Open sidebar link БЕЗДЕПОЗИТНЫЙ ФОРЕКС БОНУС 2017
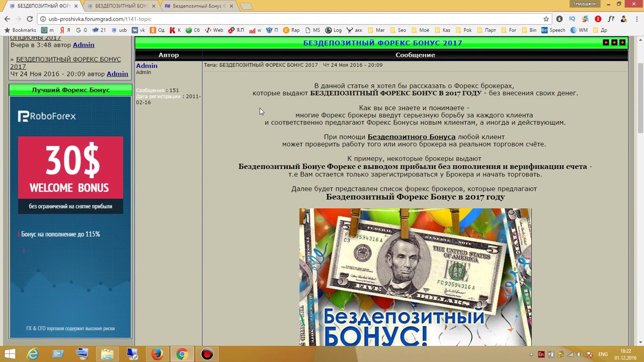The width and height of the screenshot is (644, 362). pos(65,63)
